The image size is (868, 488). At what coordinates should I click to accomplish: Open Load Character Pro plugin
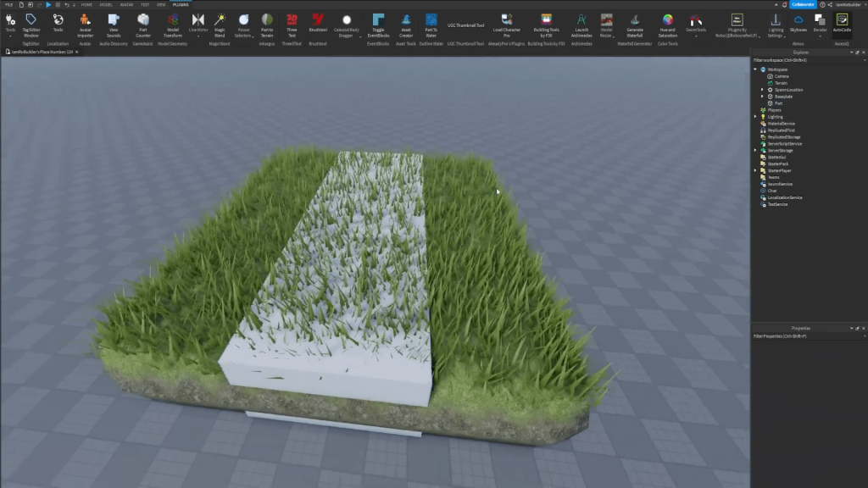[507, 25]
